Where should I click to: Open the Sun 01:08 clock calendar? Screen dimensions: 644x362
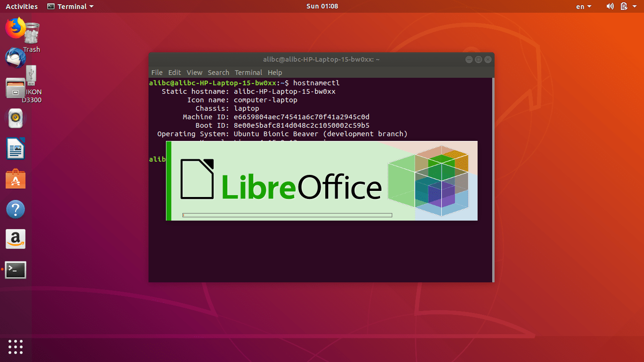point(322,6)
